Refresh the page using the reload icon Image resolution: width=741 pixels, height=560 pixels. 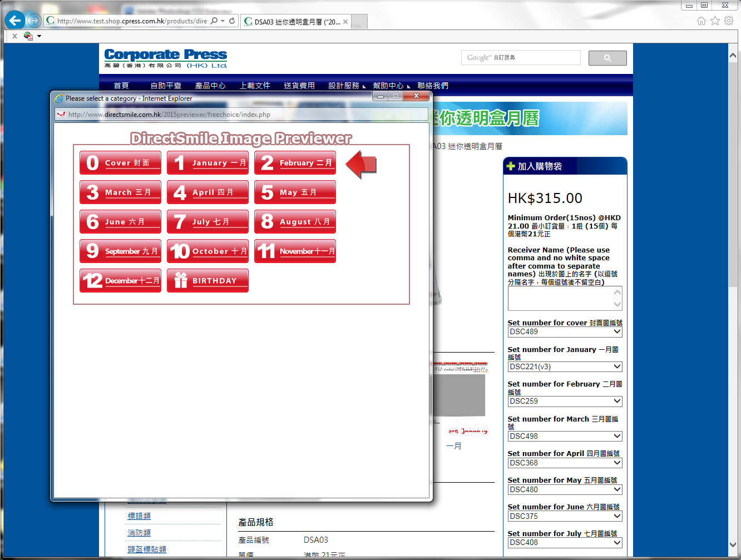232,21
